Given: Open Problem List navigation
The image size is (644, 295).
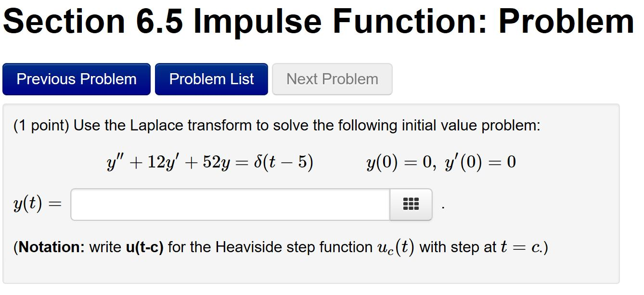Looking at the screenshot, I should (211, 79).
